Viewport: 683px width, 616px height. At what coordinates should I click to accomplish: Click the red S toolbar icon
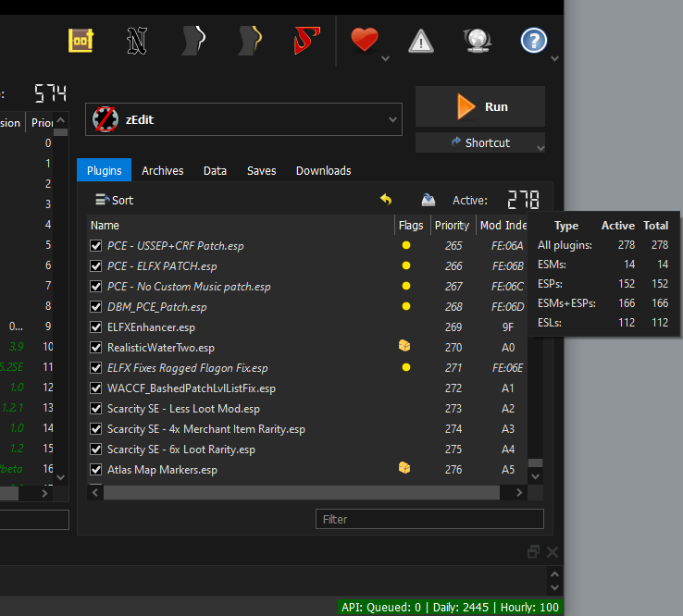tap(307, 41)
